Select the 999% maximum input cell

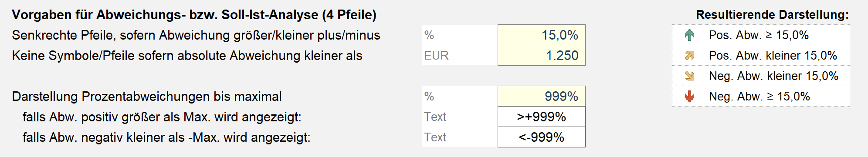(x=541, y=96)
